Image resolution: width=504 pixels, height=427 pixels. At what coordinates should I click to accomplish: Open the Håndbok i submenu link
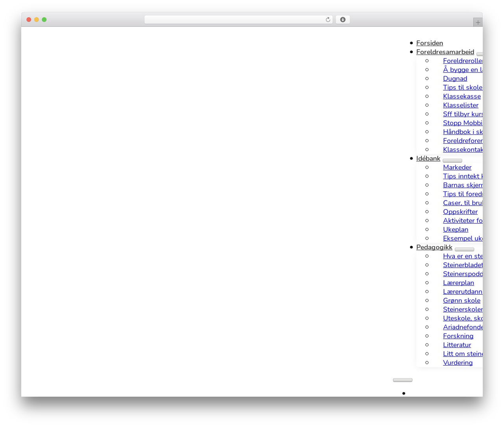click(463, 132)
